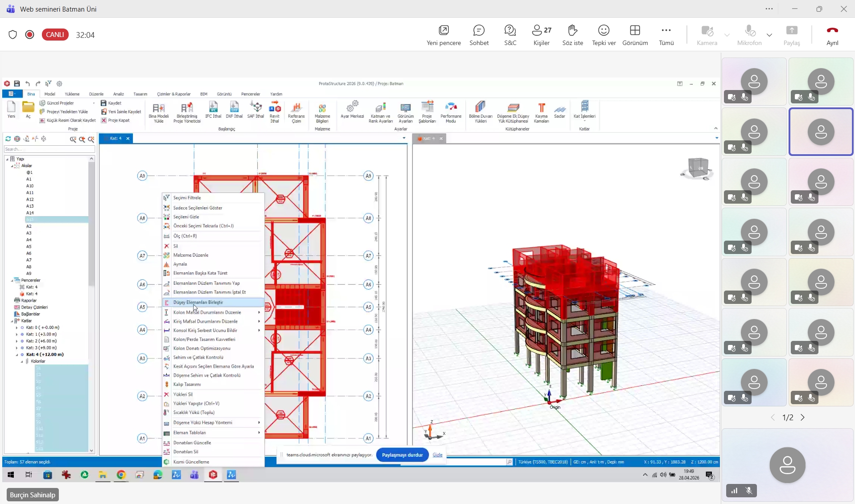The image size is (855, 504).
Task: Click the Paylaşmayı durdur button
Action: (x=402, y=455)
